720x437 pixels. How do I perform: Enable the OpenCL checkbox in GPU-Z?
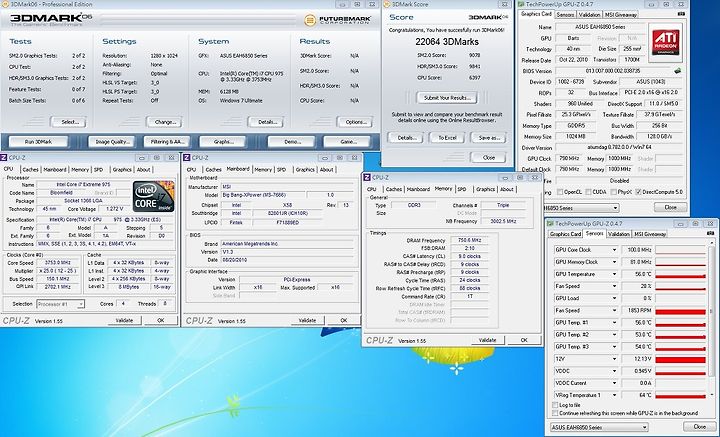(560, 192)
